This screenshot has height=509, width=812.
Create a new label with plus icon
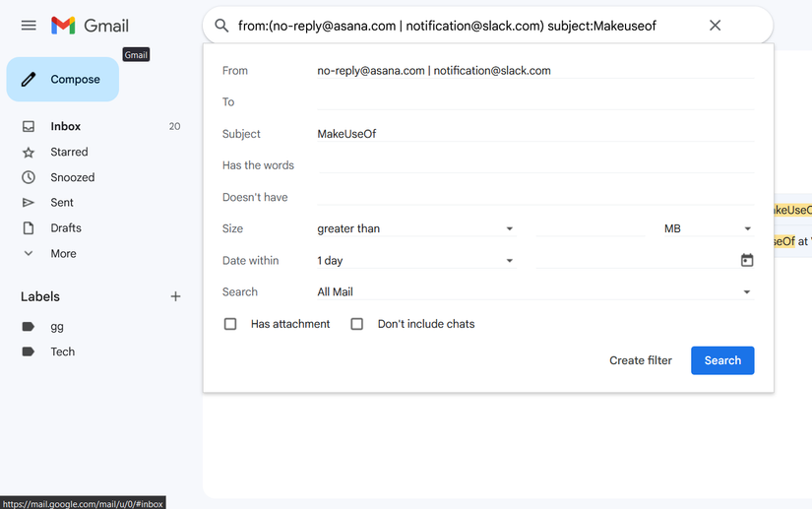click(175, 296)
